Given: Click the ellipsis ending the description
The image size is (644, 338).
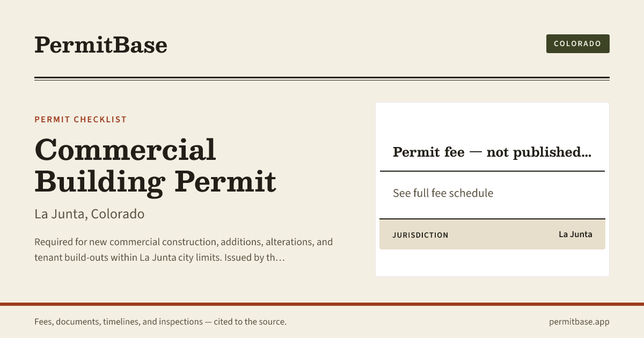Looking at the screenshot, I should pyautogui.click(x=279, y=258).
